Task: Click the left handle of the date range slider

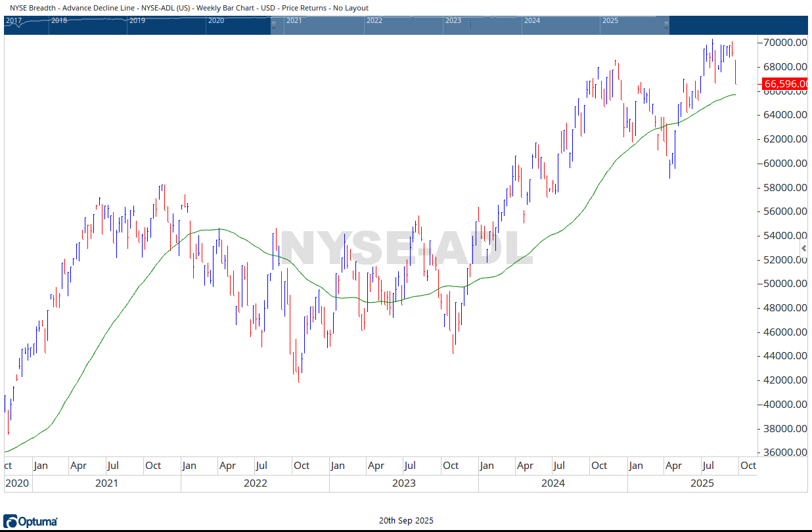Action: (273, 25)
